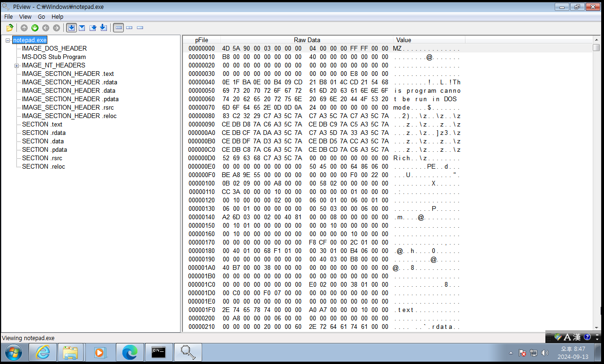Image resolution: width=604 pixels, height=364 pixels.
Task: Show hidden tray icons arrow
Action: (x=511, y=352)
